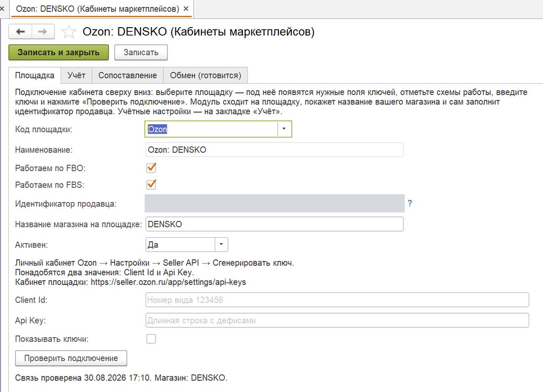Click the «Активен:» label
543x392 pixels.
click(x=32, y=245)
